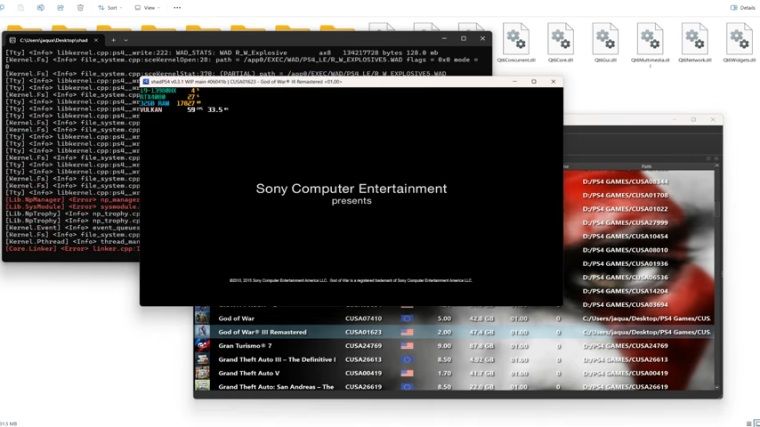Click the God of War III Remastered cover icon
Screen dimensions: 760x427
(x=202, y=332)
